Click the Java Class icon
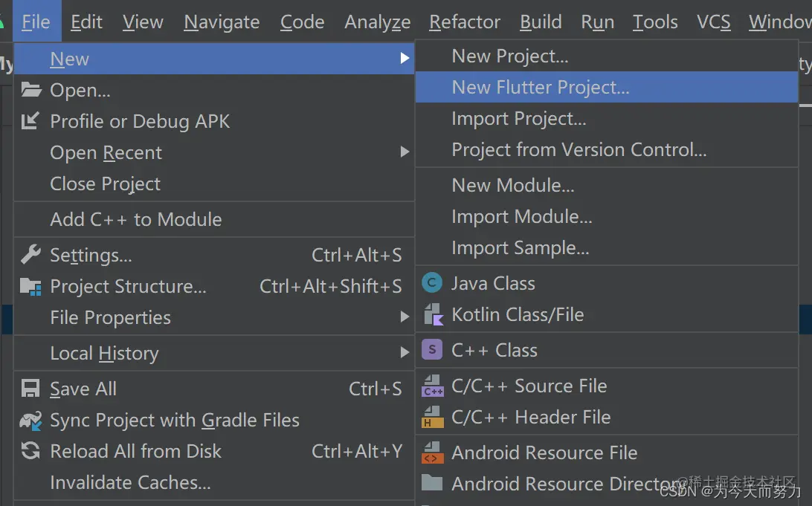This screenshot has width=812, height=506. click(432, 283)
